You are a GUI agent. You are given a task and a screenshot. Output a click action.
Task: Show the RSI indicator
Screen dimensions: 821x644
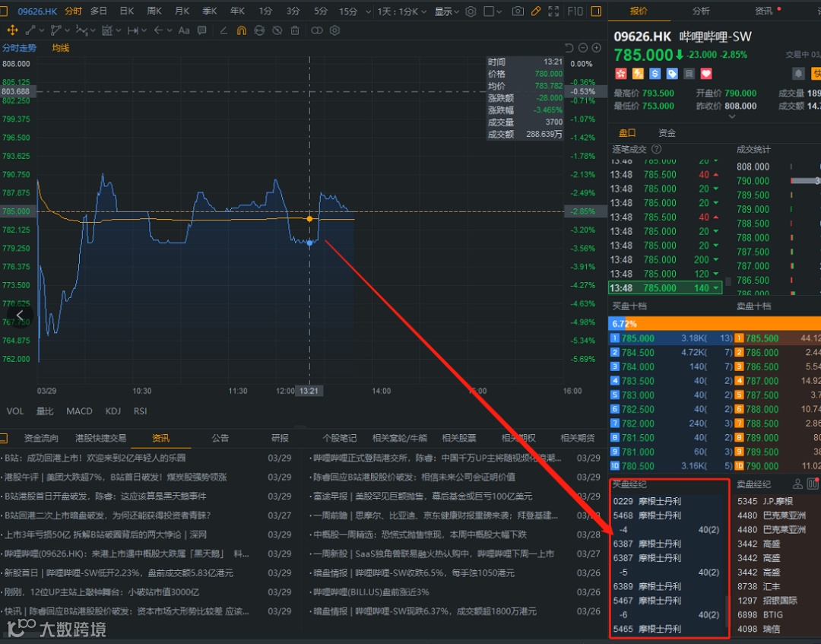coord(141,411)
